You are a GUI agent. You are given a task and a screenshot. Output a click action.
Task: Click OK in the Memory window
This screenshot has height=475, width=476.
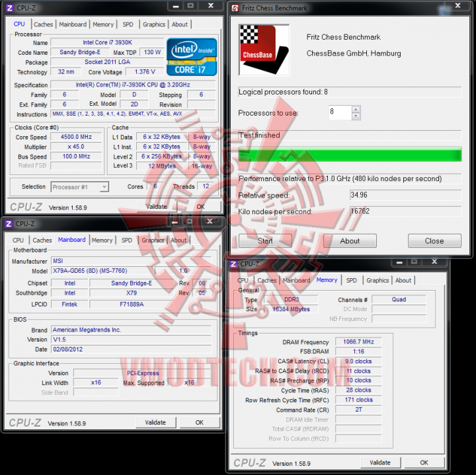point(424,462)
